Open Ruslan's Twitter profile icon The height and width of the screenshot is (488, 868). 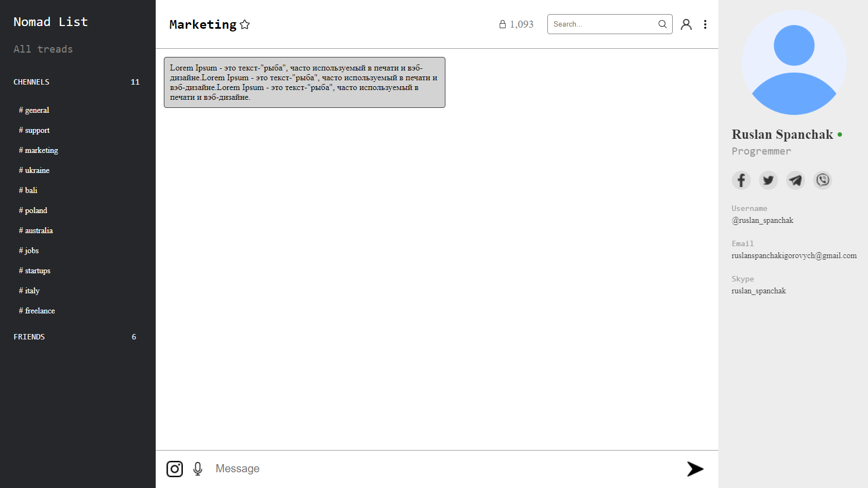(x=768, y=180)
